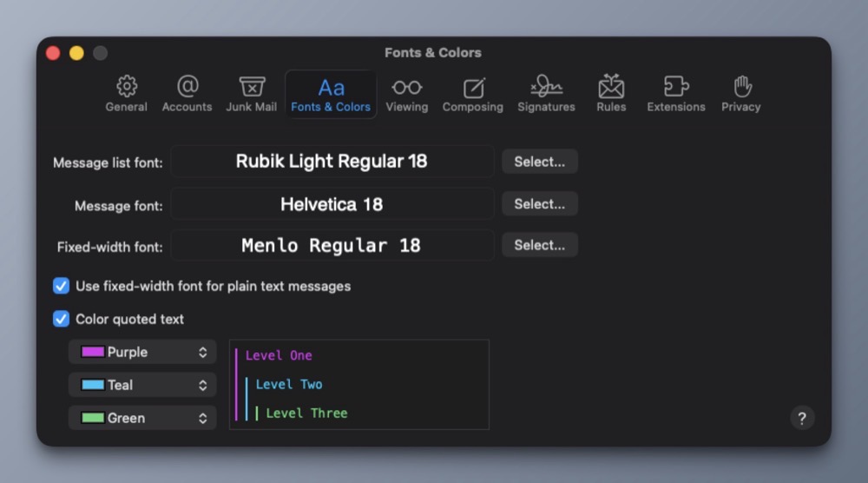
Task: Toggle fixed-width font for plain text checkbox
Action: [x=61, y=286]
